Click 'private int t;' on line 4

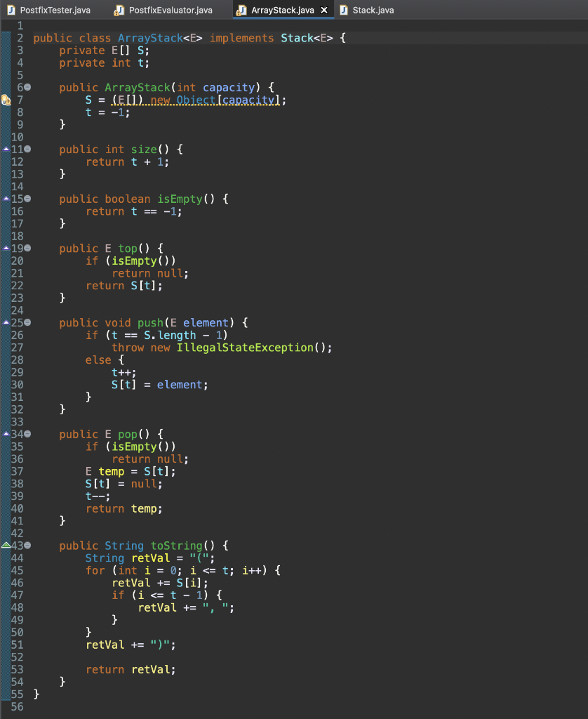pos(104,62)
